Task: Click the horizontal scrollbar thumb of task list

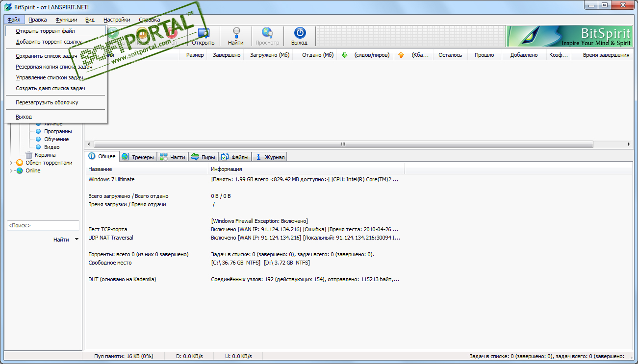Action: point(343,145)
